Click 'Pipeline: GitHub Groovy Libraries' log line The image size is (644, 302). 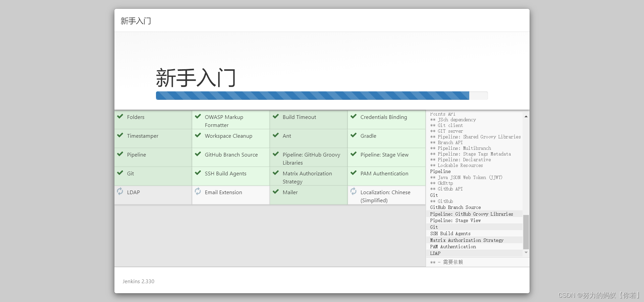point(472,214)
